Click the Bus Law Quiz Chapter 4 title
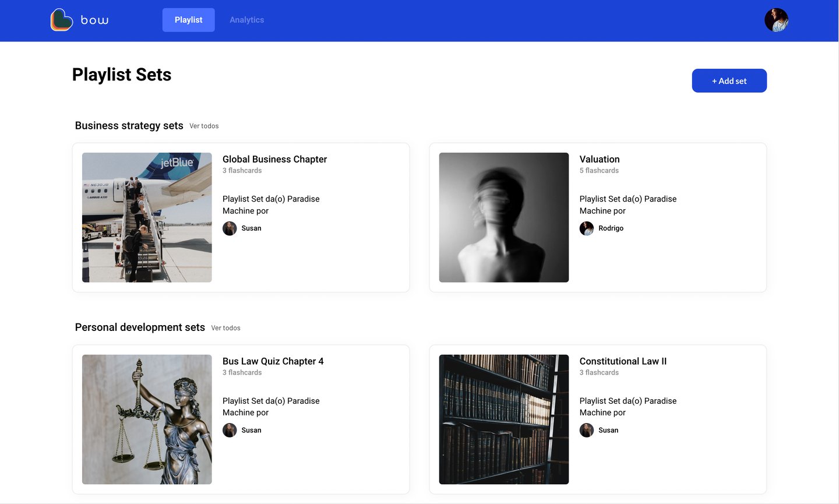This screenshot has width=839, height=504. point(273,361)
